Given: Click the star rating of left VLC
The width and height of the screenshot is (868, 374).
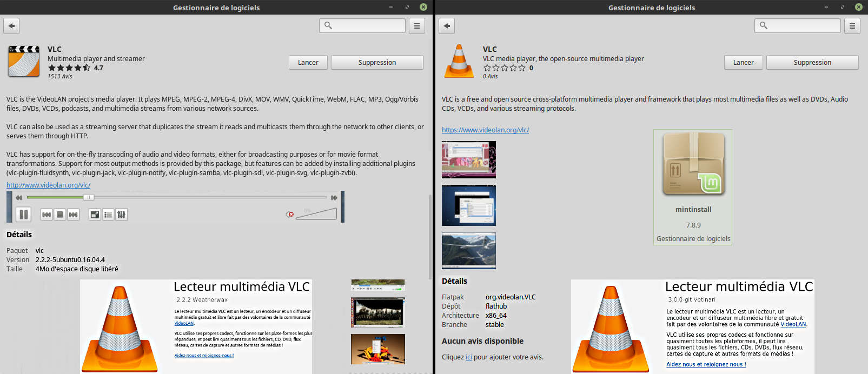Looking at the screenshot, I should [69, 68].
